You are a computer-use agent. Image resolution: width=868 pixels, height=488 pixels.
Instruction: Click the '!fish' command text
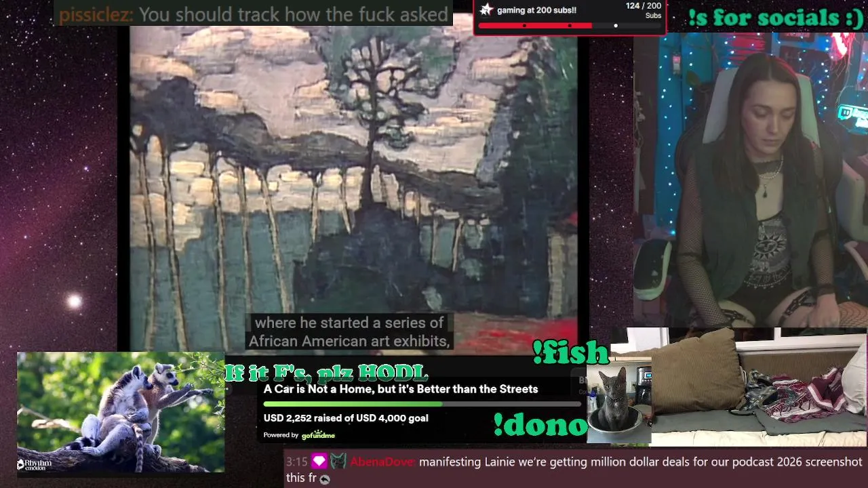click(x=570, y=352)
